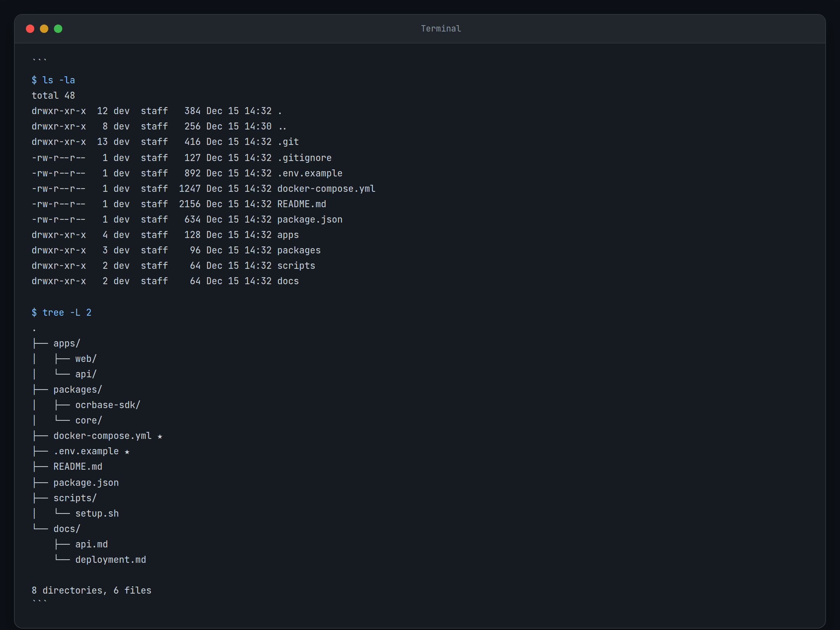The height and width of the screenshot is (630, 840).
Task: Click 'docs/' in the tree output
Action: click(x=67, y=529)
